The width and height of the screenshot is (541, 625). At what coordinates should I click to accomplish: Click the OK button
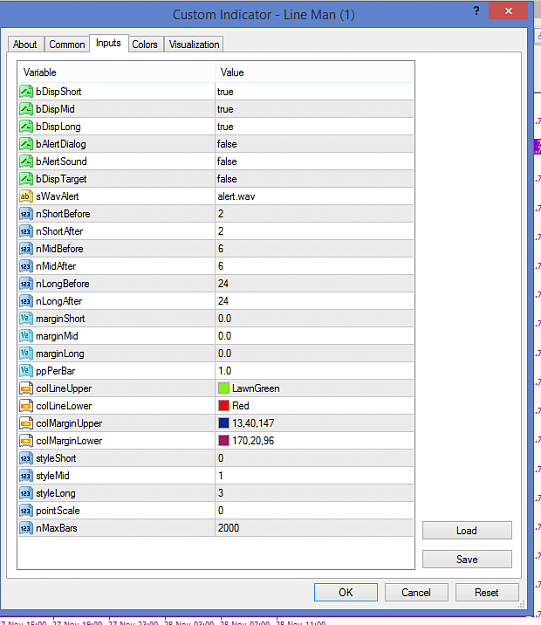point(346,592)
